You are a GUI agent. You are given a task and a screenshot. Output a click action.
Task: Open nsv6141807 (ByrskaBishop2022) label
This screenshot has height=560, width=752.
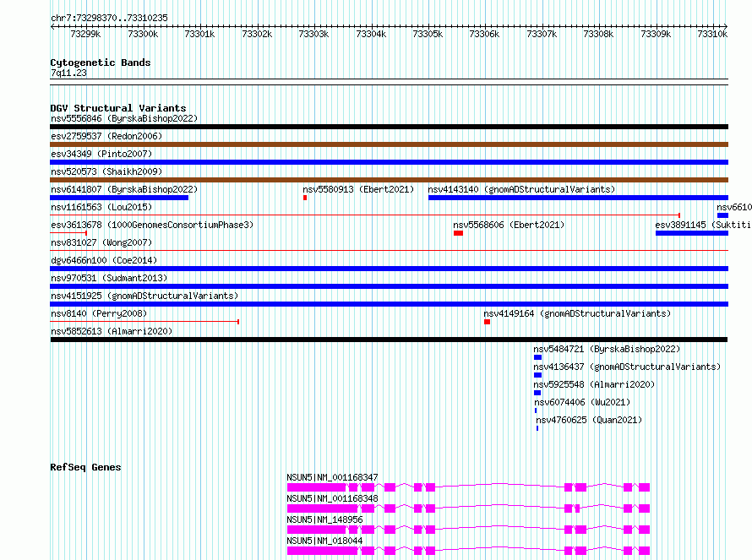tap(124, 189)
